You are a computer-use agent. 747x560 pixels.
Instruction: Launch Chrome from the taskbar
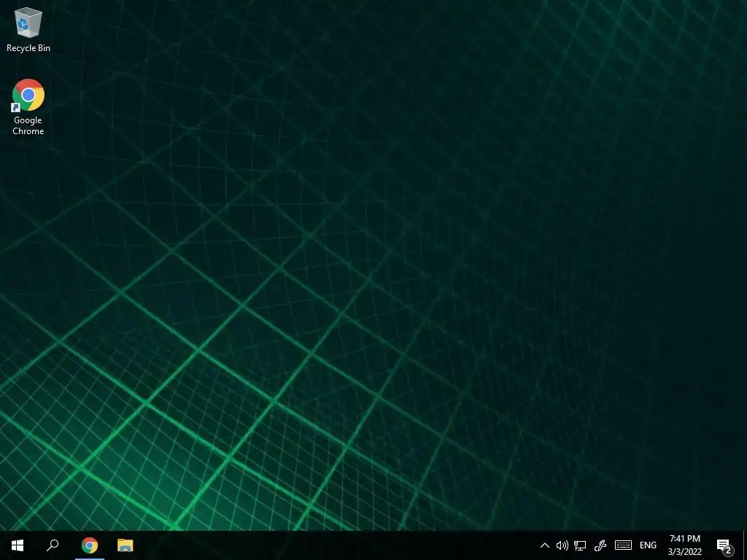pos(90,545)
